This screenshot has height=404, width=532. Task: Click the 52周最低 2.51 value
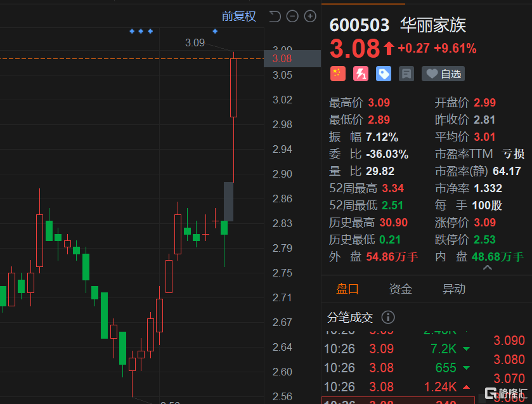coord(393,205)
